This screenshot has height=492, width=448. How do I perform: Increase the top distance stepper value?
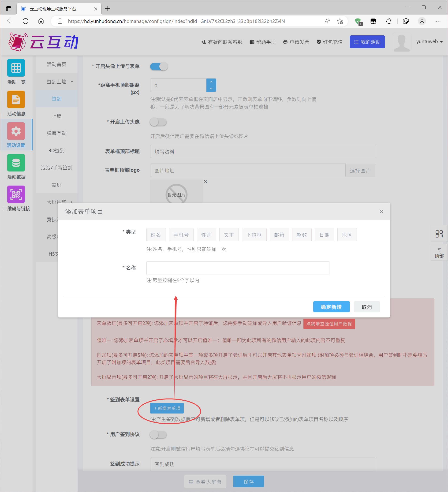point(211,82)
